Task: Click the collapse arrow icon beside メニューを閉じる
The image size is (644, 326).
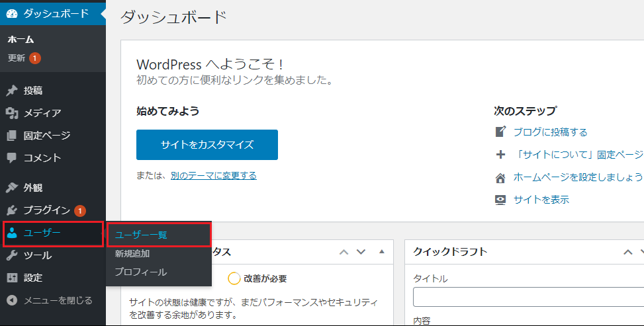Action: 12,301
